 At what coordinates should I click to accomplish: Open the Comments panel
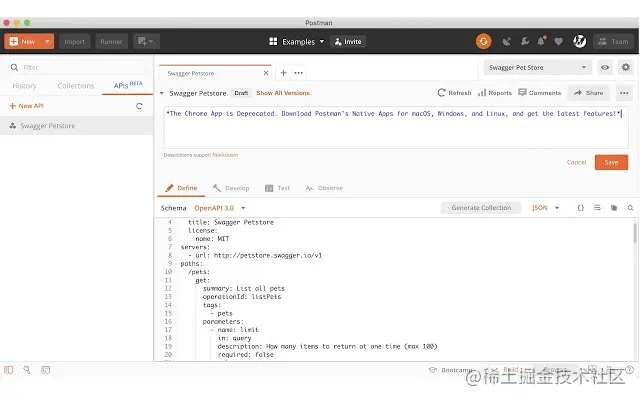(540, 93)
